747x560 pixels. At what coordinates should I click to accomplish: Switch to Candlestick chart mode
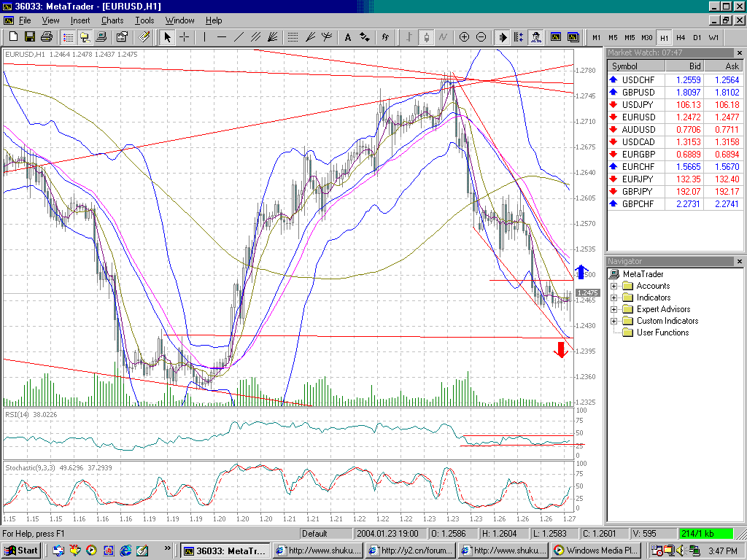pos(426,36)
